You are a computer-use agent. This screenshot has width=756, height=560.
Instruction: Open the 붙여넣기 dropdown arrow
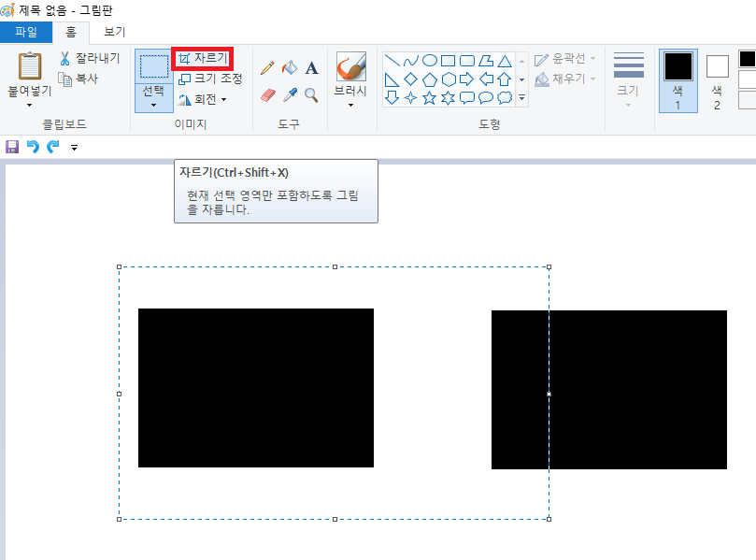point(29,105)
